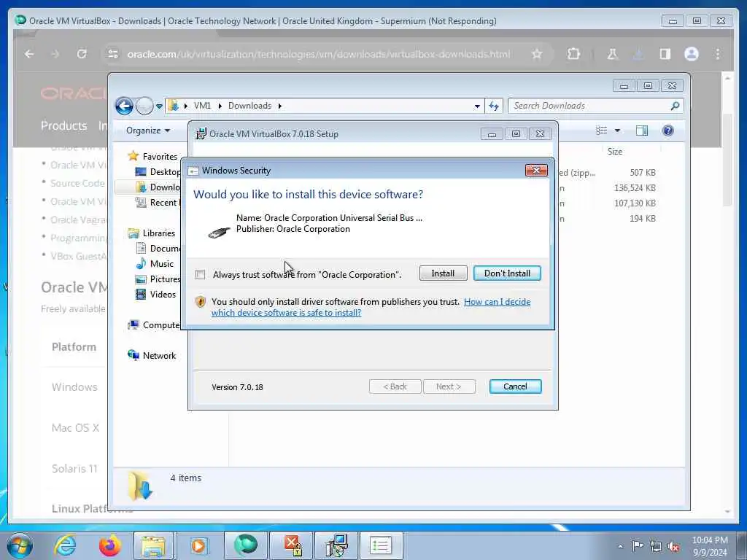Click the muted volume tray icon
Viewport: 747px width, 560px height.
point(673,547)
